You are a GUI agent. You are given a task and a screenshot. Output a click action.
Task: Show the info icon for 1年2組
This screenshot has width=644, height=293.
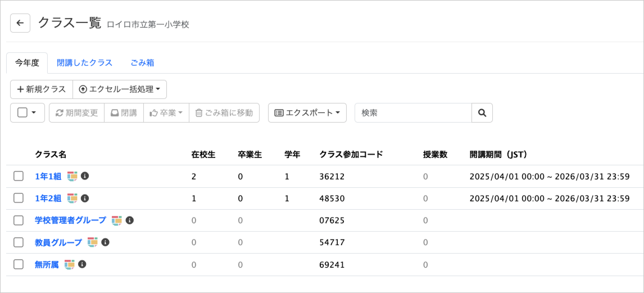tap(85, 198)
